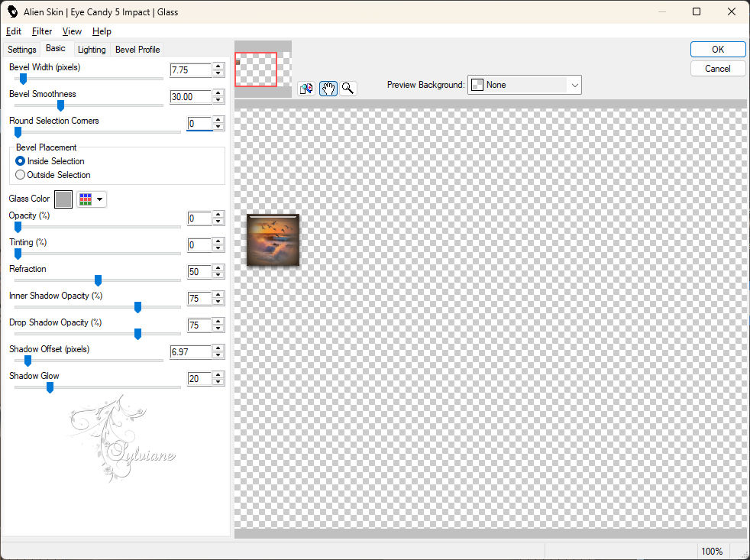Click the Bevel Smoothness value field
Image resolution: width=750 pixels, height=560 pixels.
[x=190, y=97]
